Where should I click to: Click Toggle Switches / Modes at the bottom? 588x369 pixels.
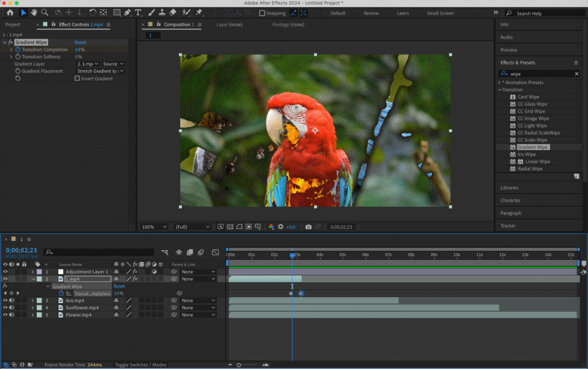click(140, 364)
